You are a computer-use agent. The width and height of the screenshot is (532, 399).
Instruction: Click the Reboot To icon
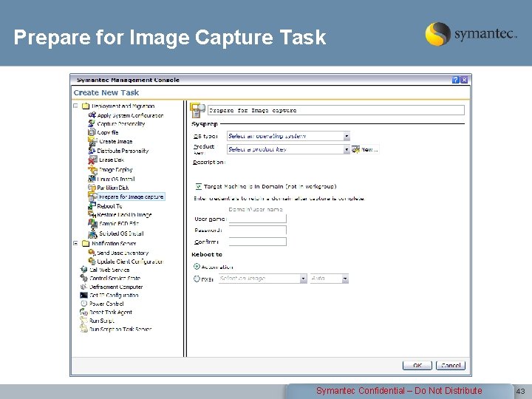[92, 206]
